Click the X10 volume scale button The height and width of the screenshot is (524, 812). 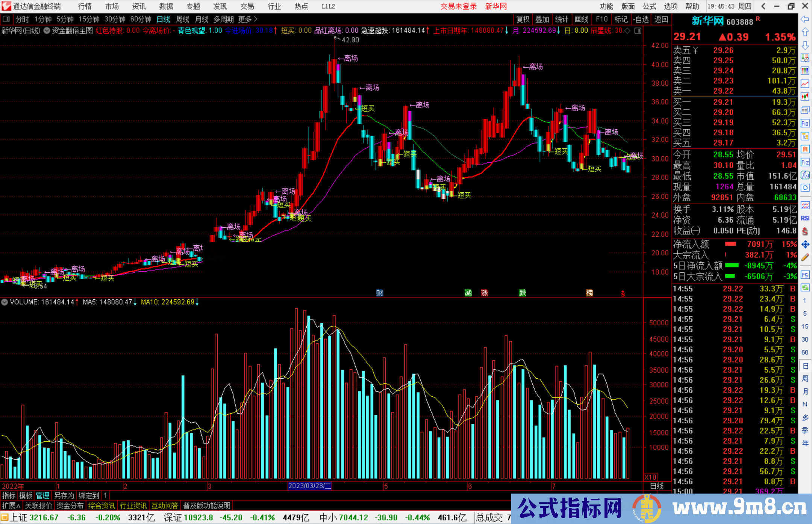650,477
